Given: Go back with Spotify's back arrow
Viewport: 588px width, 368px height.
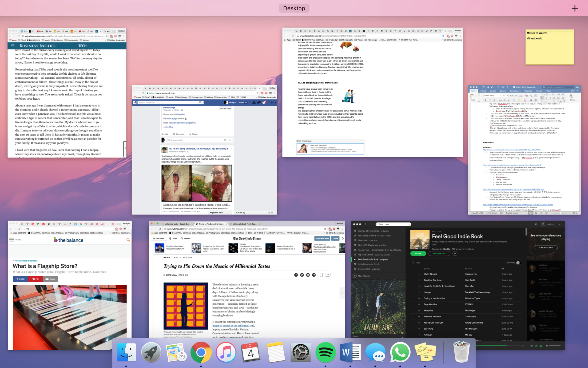Looking at the screenshot, I should point(365,224).
